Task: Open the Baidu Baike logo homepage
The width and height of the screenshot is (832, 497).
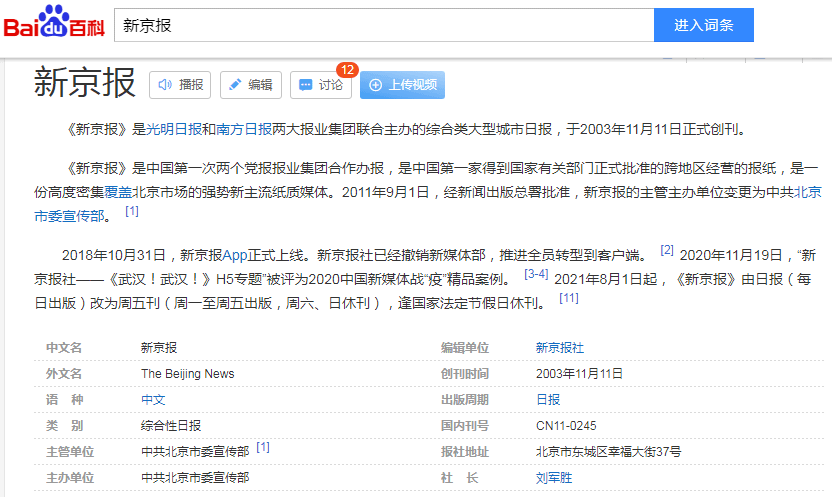Action: tap(54, 21)
